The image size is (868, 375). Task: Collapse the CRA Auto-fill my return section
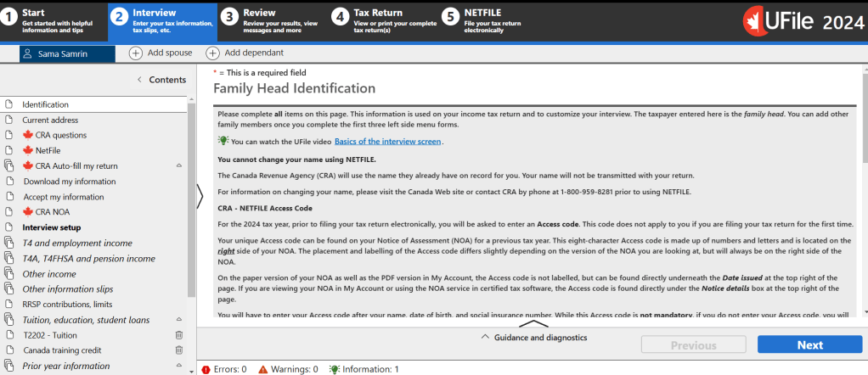pos(178,166)
